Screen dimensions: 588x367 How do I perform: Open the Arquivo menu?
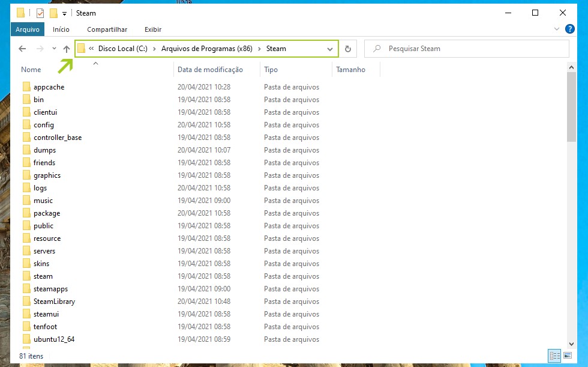(x=27, y=29)
